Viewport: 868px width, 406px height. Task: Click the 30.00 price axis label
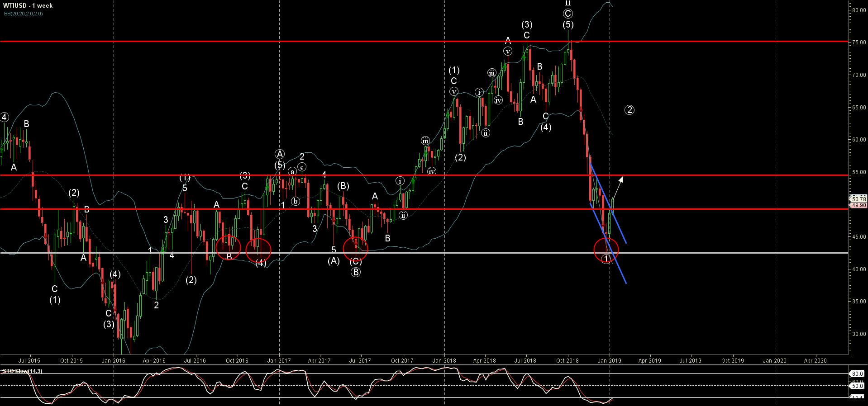[858, 334]
